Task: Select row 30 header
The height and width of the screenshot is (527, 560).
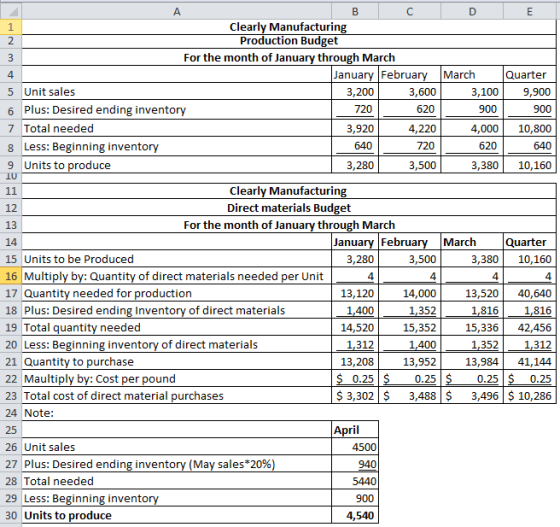Action: coord(11,516)
